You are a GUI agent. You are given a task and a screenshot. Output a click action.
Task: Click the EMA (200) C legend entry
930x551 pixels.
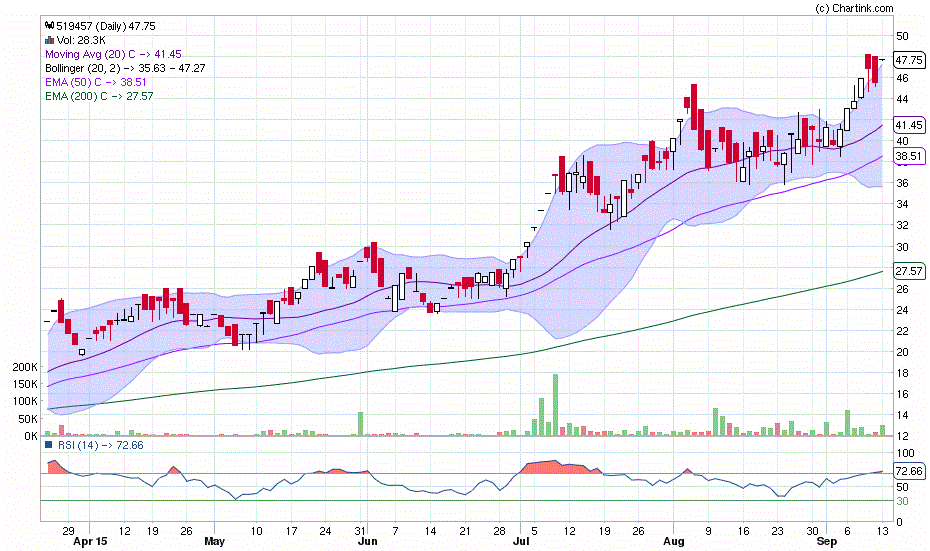[x=99, y=96]
